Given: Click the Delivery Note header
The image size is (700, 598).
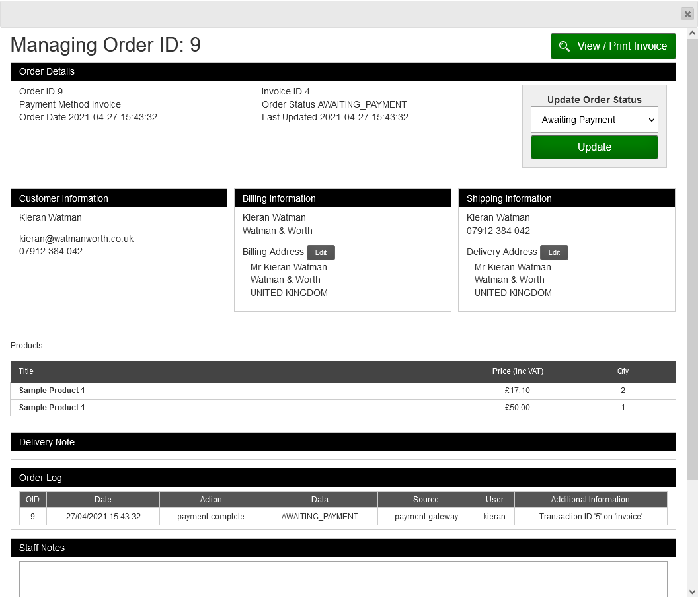Looking at the screenshot, I should 46,442.
